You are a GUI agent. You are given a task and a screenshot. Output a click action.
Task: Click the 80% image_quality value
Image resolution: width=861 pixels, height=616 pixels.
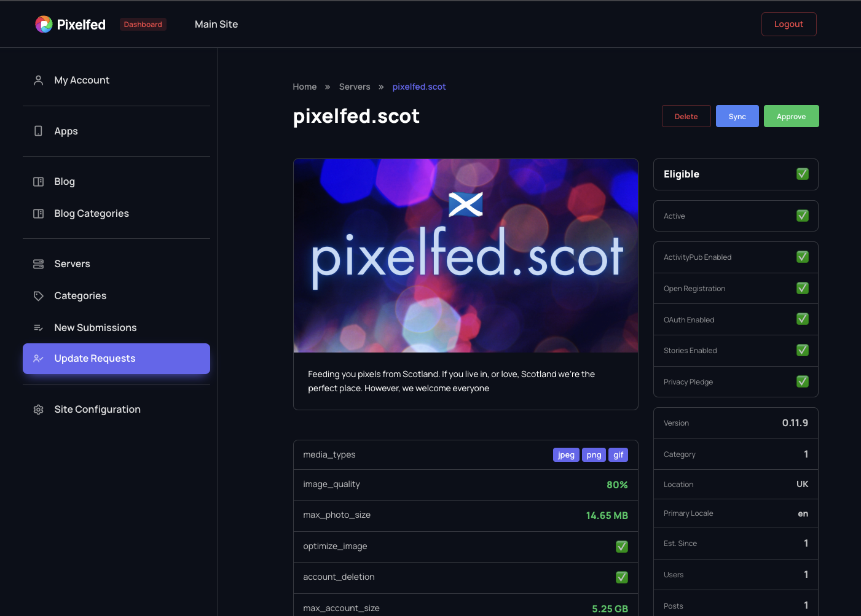point(617,485)
